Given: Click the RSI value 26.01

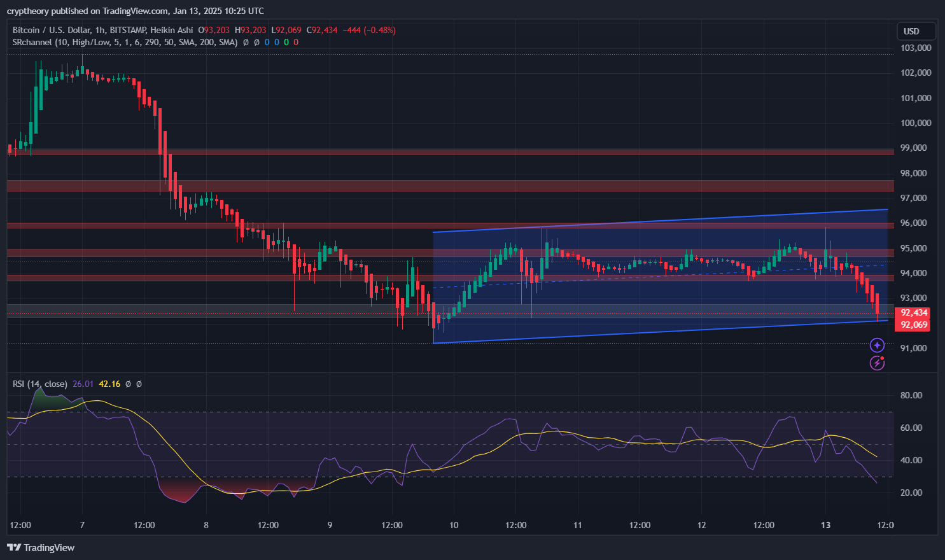Looking at the screenshot, I should click(x=83, y=384).
